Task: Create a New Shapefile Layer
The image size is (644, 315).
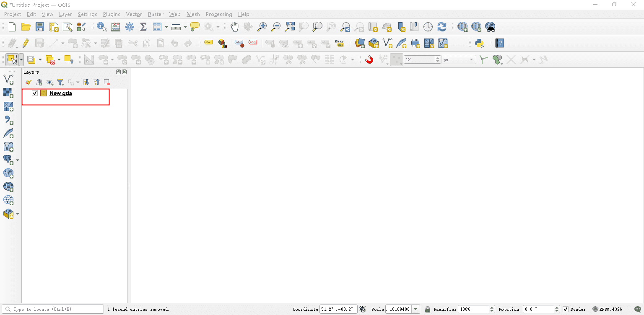Action: tap(387, 43)
